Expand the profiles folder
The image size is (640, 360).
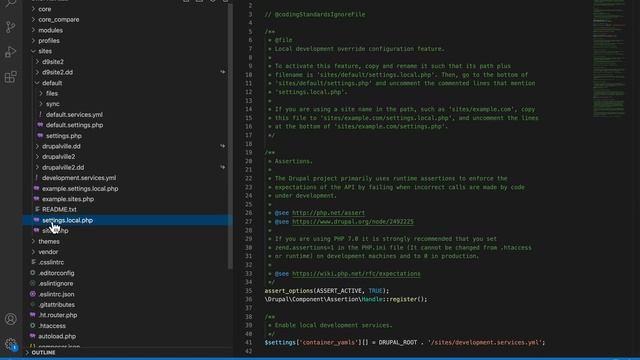click(x=33, y=40)
